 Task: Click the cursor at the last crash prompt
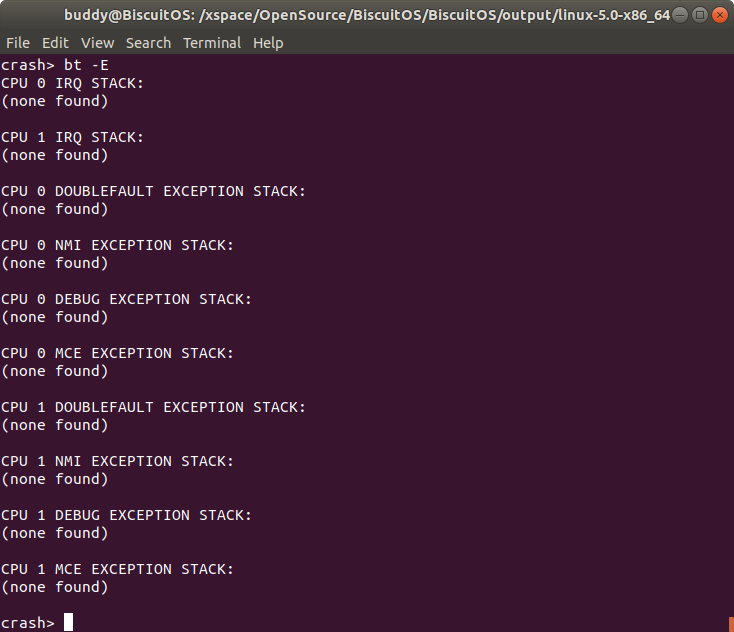[x=68, y=623]
